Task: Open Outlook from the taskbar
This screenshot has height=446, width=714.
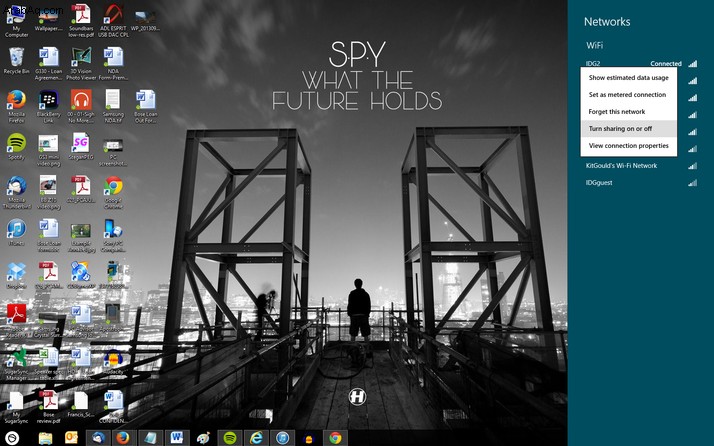Action: pos(71,438)
